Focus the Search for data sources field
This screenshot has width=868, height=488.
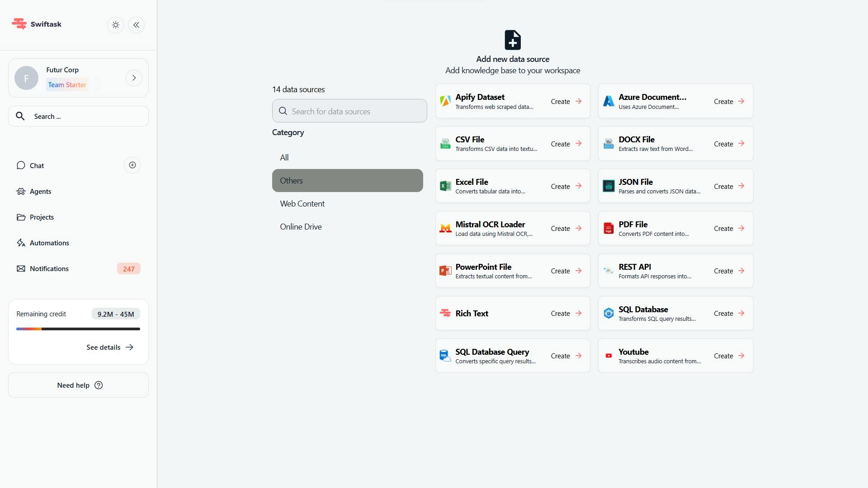(349, 111)
